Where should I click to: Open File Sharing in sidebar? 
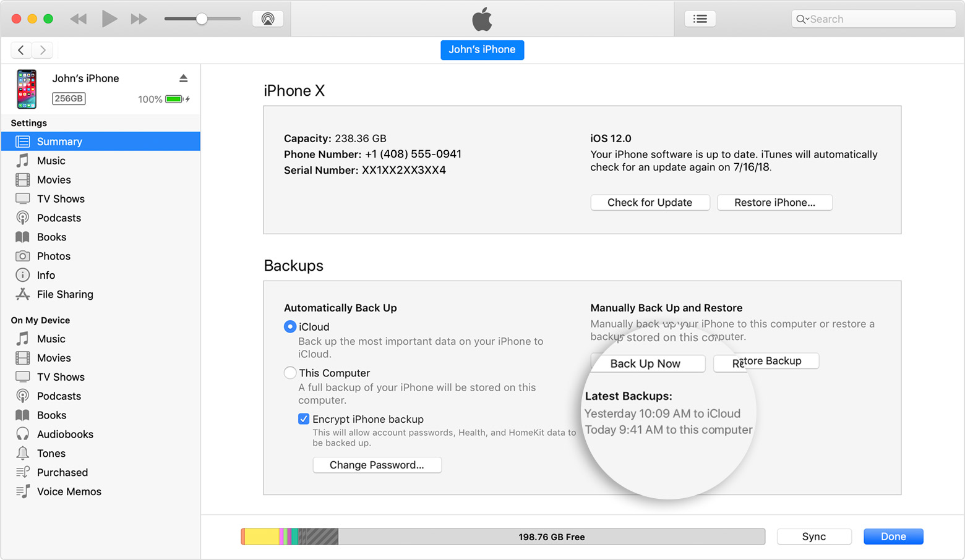click(x=65, y=295)
